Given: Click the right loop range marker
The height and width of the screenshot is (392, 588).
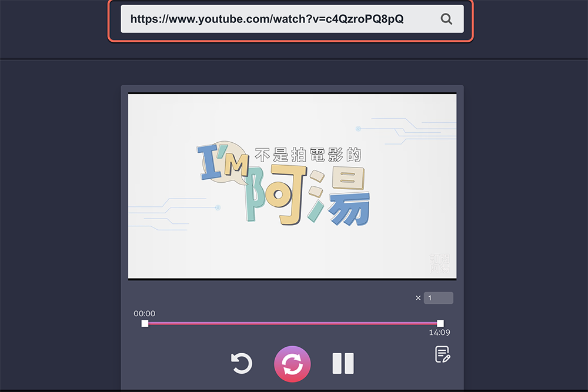Looking at the screenshot, I should (439, 323).
